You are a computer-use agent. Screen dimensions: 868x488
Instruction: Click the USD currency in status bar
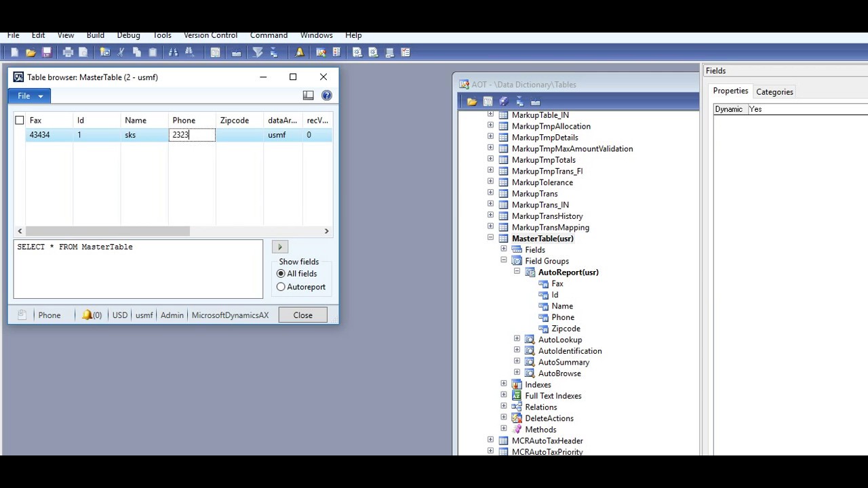[120, 315]
